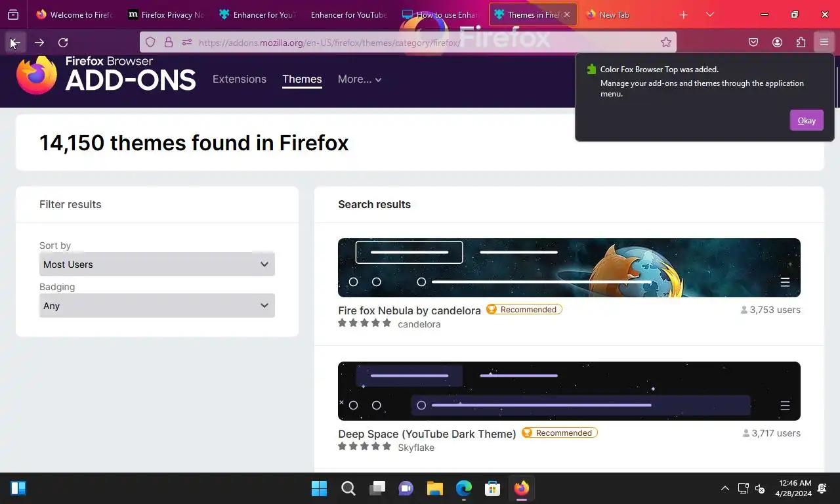Open site permissions icon in address bar

click(187, 43)
